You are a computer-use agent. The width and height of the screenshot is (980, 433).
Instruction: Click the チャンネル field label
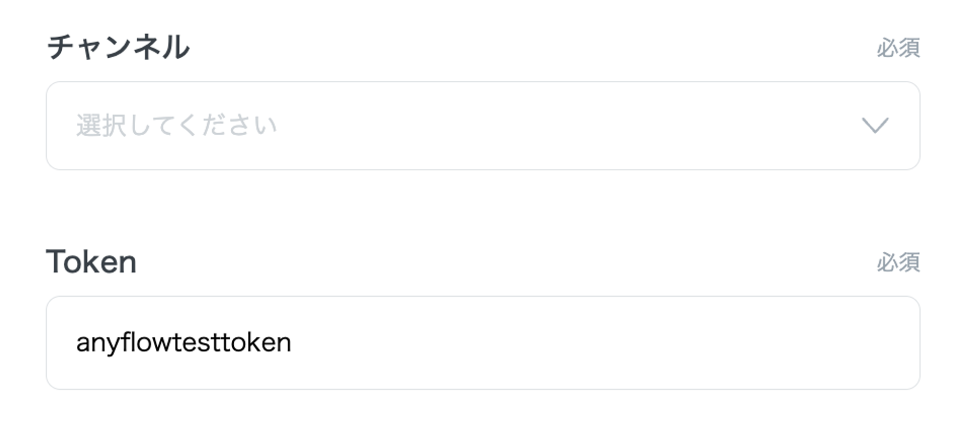118,48
